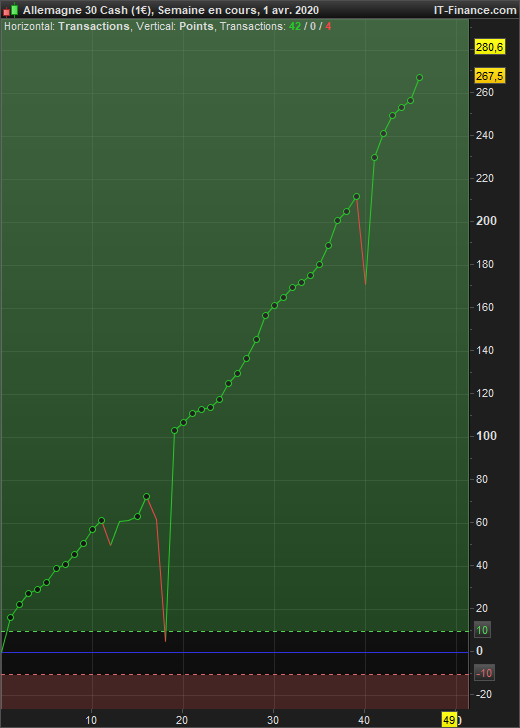Viewport: 520px width, 728px height.
Task: Click the blue zero baseline line
Action: (x=234, y=652)
